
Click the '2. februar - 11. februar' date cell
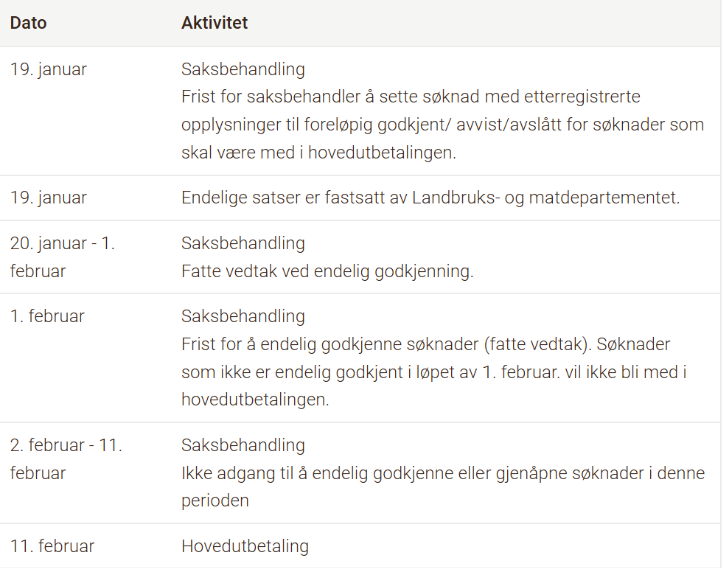tap(66, 459)
